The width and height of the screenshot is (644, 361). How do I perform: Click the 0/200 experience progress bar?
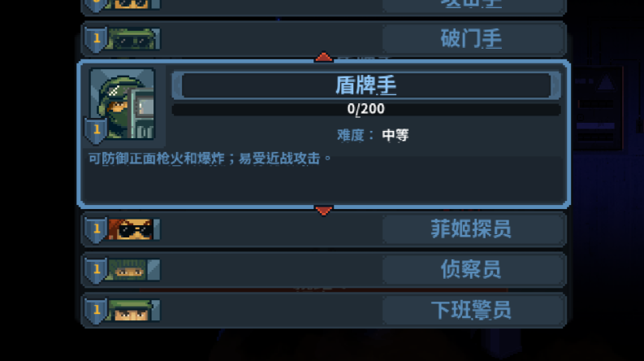point(366,109)
